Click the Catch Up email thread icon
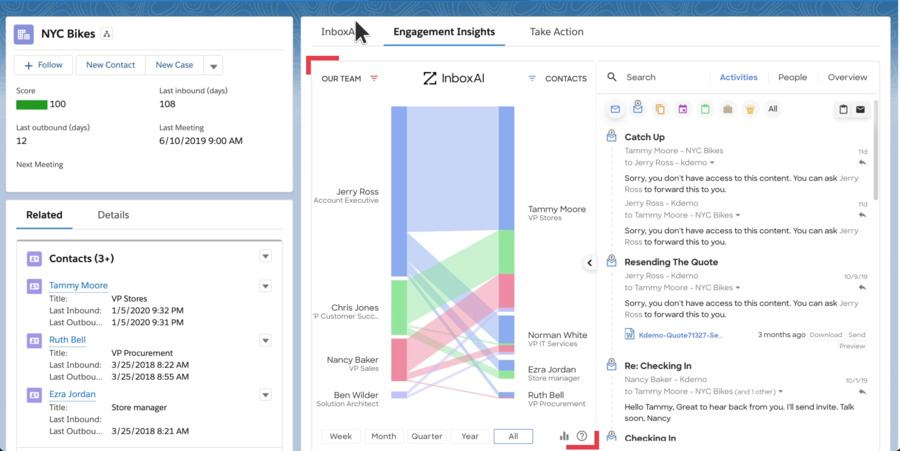900x451 pixels. [611, 136]
